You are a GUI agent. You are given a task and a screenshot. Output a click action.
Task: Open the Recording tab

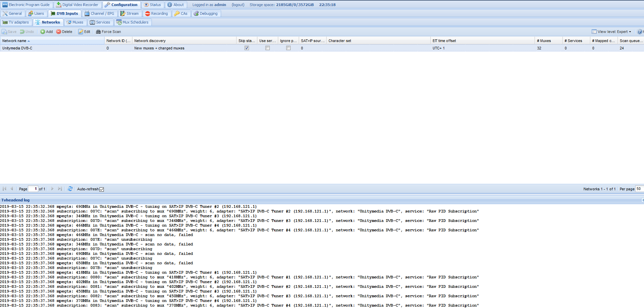[x=157, y=13]
